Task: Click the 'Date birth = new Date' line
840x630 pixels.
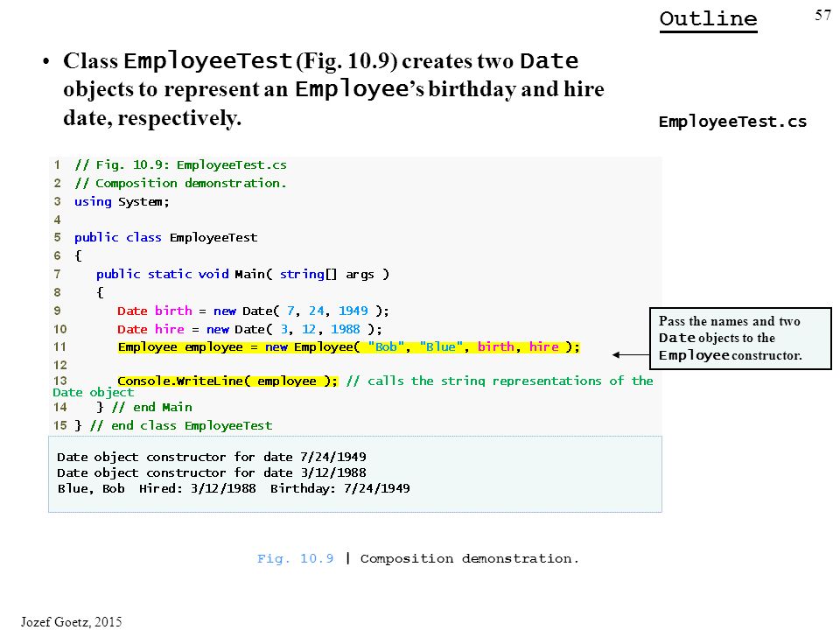Action: click(253, 311)
